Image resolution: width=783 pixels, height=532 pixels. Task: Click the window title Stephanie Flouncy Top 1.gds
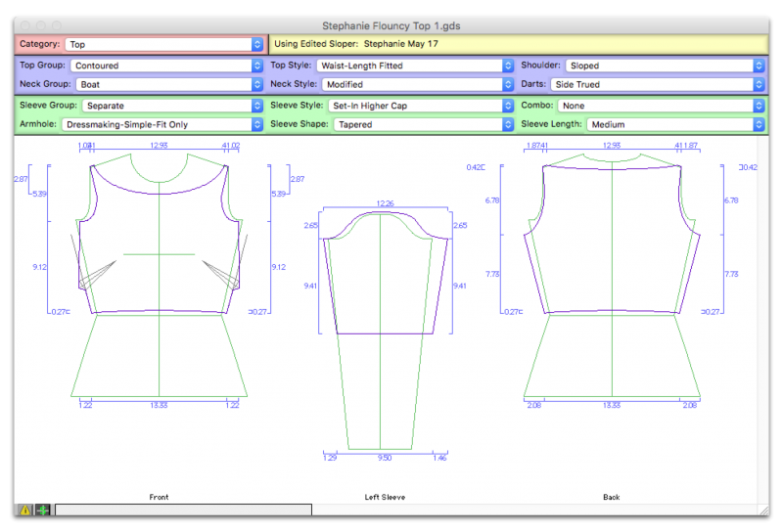(x=391, y=25)
